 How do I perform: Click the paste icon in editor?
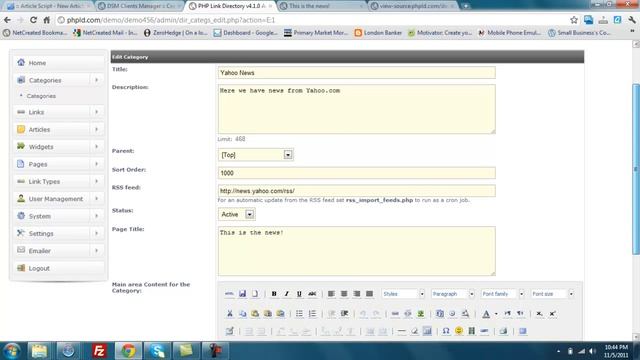pyautogui.click(x=255, y=313)
